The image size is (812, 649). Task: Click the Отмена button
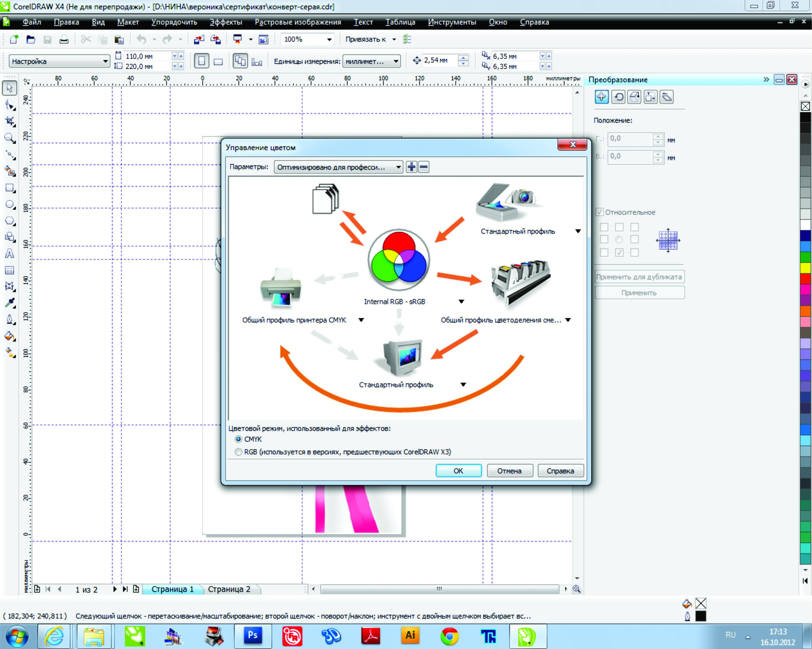(x=510, y=471)
